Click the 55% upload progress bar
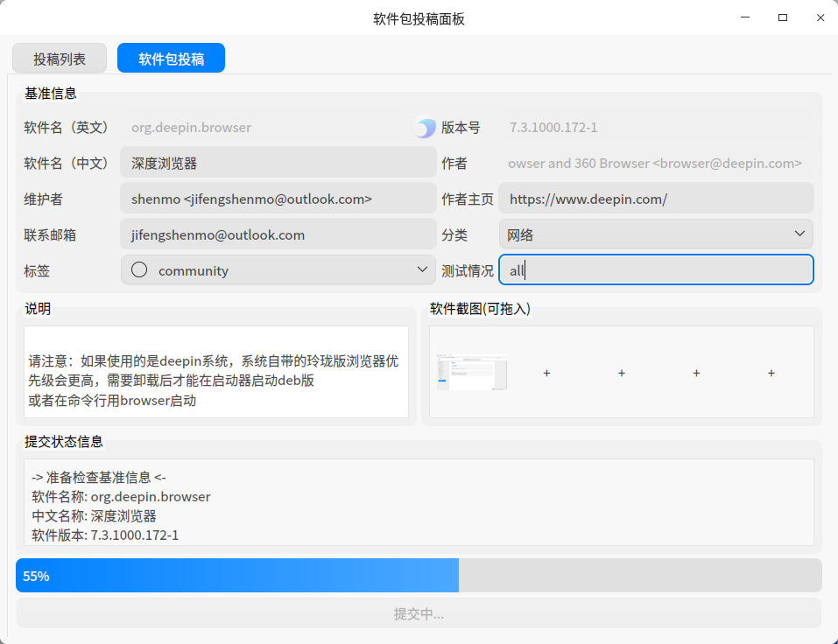This screenshot has height=644, width=838. 419,575
